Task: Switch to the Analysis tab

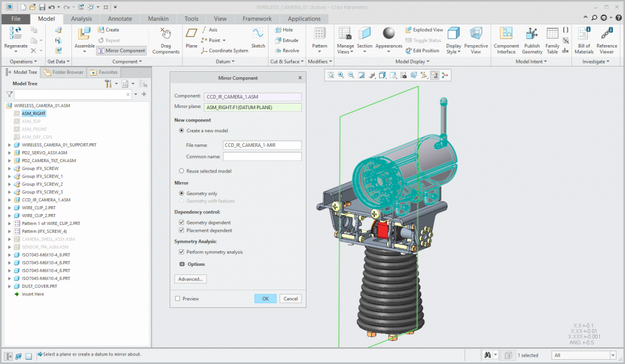Action: 81,19
